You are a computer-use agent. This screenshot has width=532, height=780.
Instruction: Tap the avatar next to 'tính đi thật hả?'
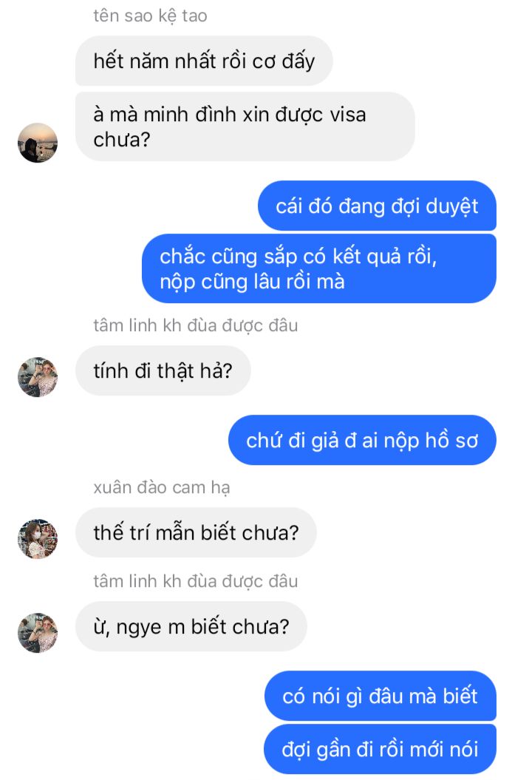tap(38, 377)
